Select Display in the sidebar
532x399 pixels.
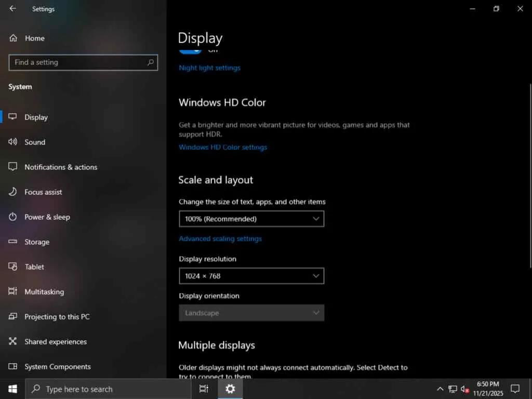click(83, 117)
